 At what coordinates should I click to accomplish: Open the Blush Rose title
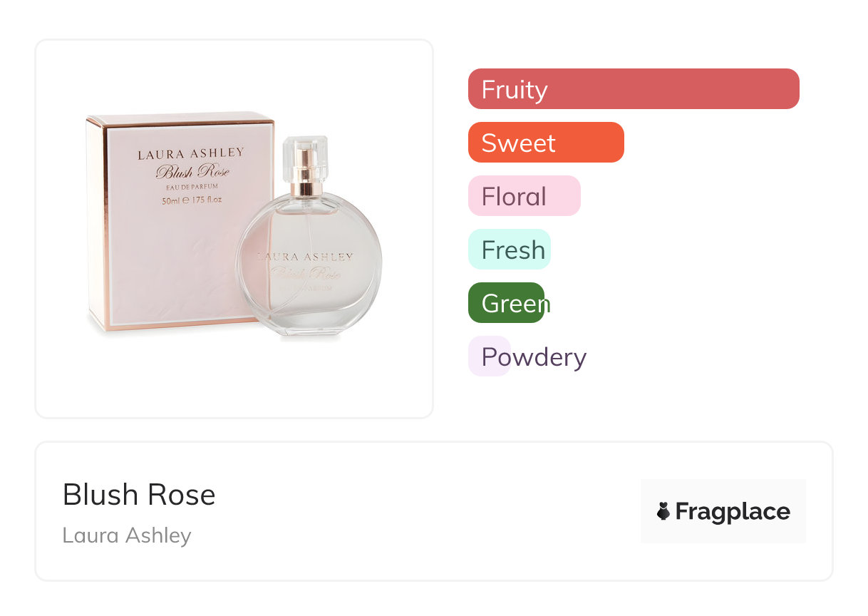coord(139,495)
